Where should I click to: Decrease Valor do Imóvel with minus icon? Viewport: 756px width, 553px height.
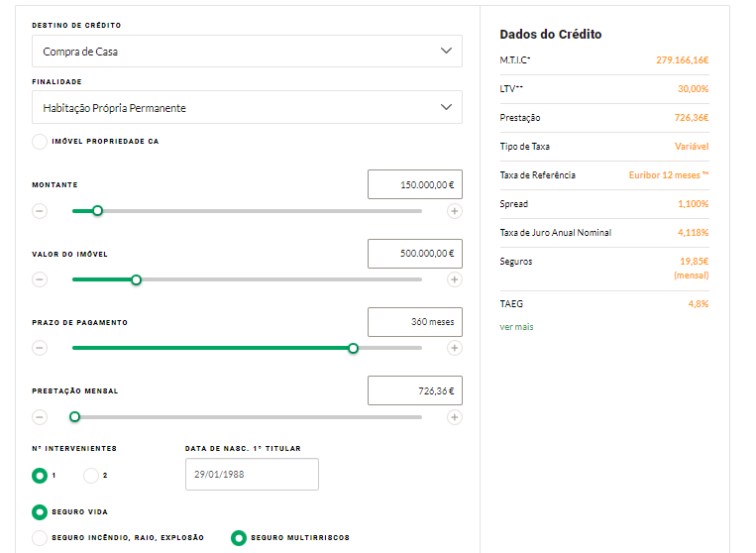click(40, 279)
